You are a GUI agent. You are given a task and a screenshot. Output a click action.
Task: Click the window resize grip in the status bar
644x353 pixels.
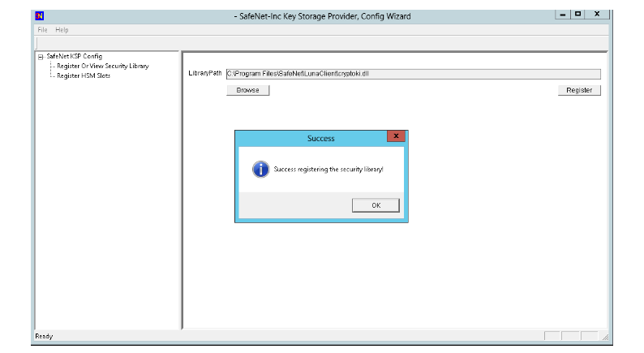point(605,337)
